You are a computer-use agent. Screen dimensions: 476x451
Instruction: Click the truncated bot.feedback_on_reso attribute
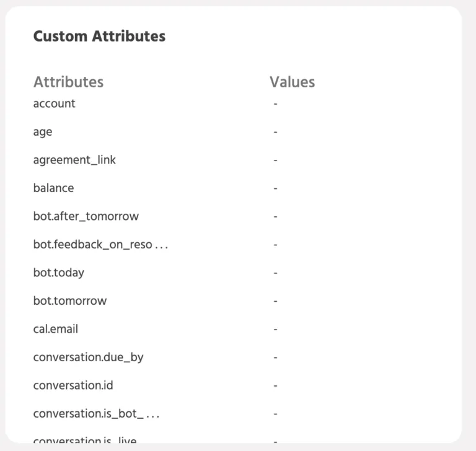click(x=100, y=245)
